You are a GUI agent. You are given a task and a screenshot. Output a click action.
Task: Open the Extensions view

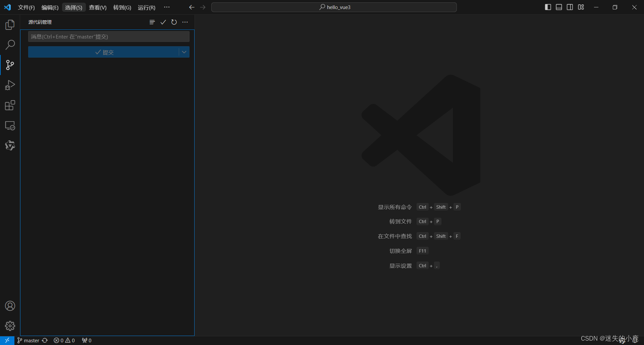pyautogui.click(x=10, y=106)
